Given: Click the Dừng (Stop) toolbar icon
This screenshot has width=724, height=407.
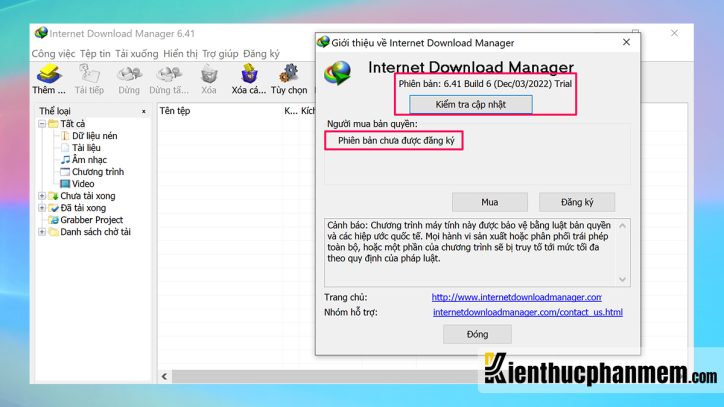Looking at the screenshot, I should pos(129,74).
